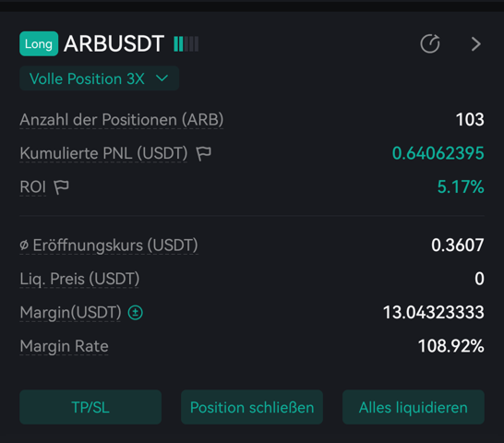Click the Liq. Preis (USDT) label

(x=79, y=279)
